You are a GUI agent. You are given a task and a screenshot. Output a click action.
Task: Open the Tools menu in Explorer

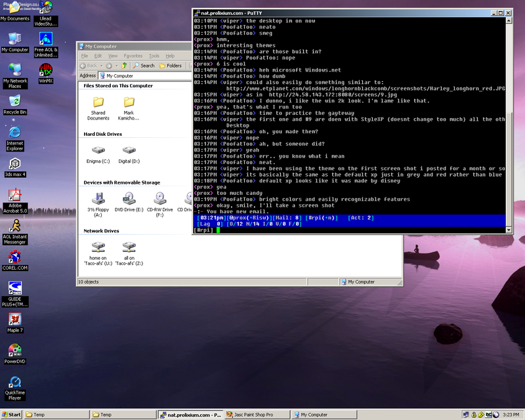tap(154, 56)
